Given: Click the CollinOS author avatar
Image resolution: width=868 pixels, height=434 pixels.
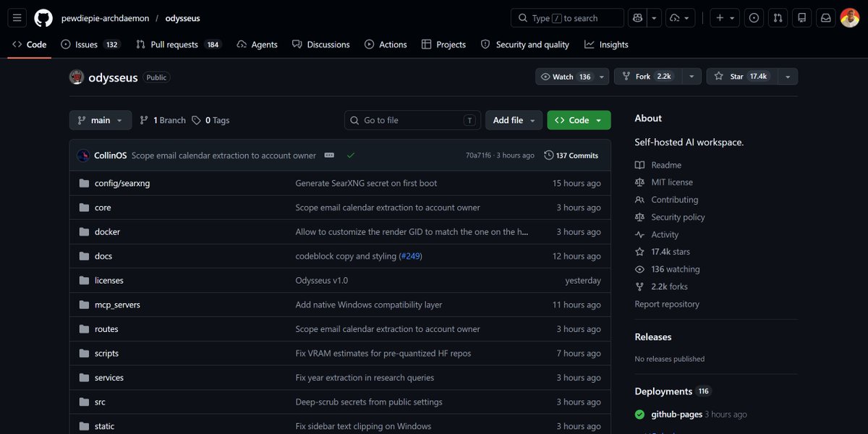Looking at the screenshot, I should pos(85,156).
